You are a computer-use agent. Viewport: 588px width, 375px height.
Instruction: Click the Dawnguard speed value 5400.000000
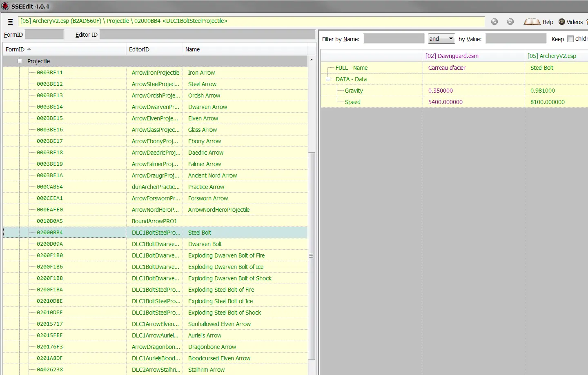(x=445, y=102)
